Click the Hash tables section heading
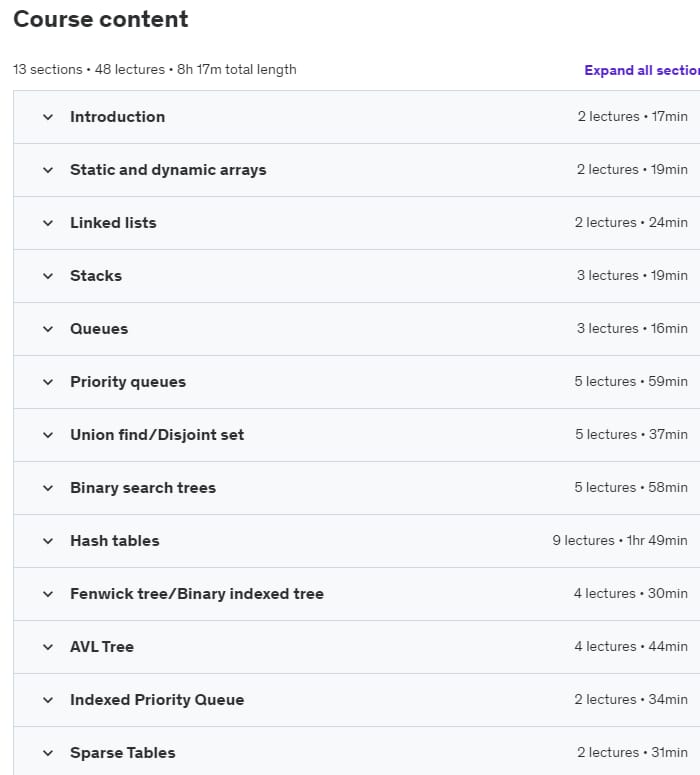The height and width of the screenshot is (775, 700). [115, 540]
